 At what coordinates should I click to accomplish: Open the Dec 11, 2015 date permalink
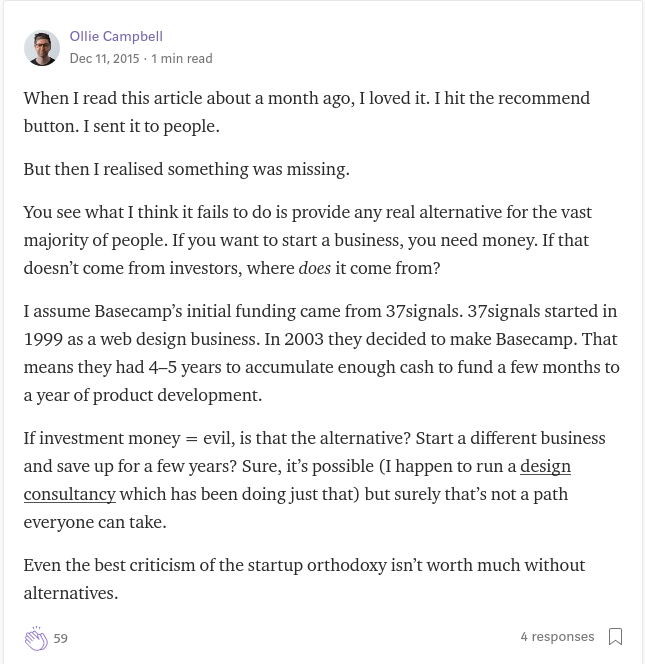coord(104,58)
